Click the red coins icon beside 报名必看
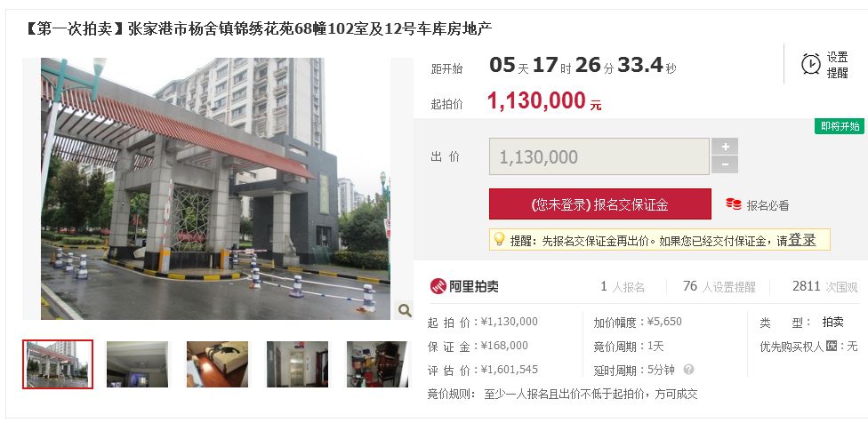Image resolution: width=868 pixels, height=423 pixels. pos(734,204)
